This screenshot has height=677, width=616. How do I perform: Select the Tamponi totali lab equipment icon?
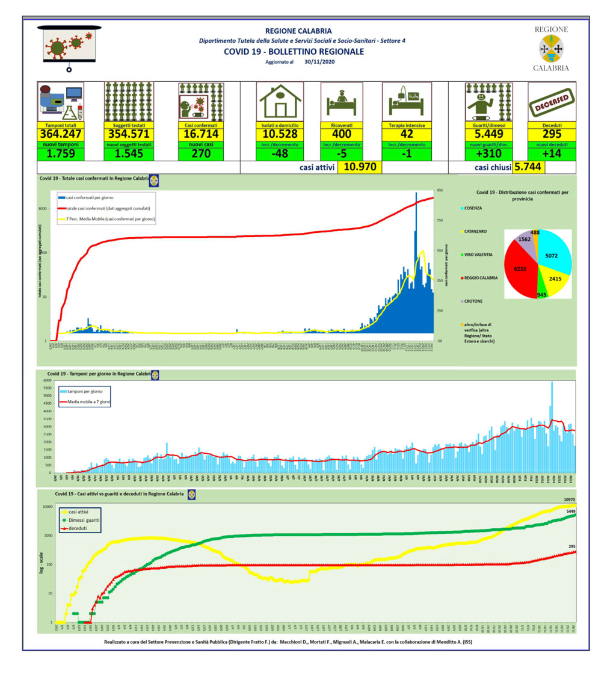[x=61, y=102]
